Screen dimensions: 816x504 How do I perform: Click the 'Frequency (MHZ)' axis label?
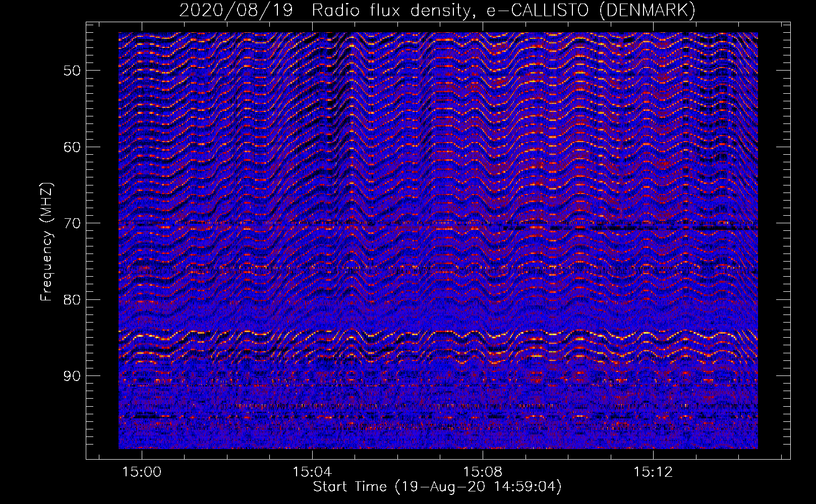click(x=46, y=242)
